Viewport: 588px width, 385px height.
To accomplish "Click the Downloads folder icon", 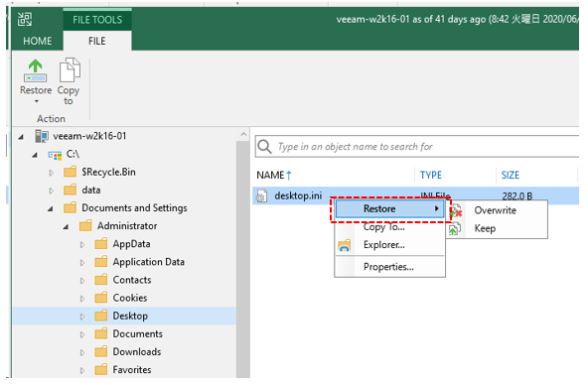I will [x=101, y=351].
